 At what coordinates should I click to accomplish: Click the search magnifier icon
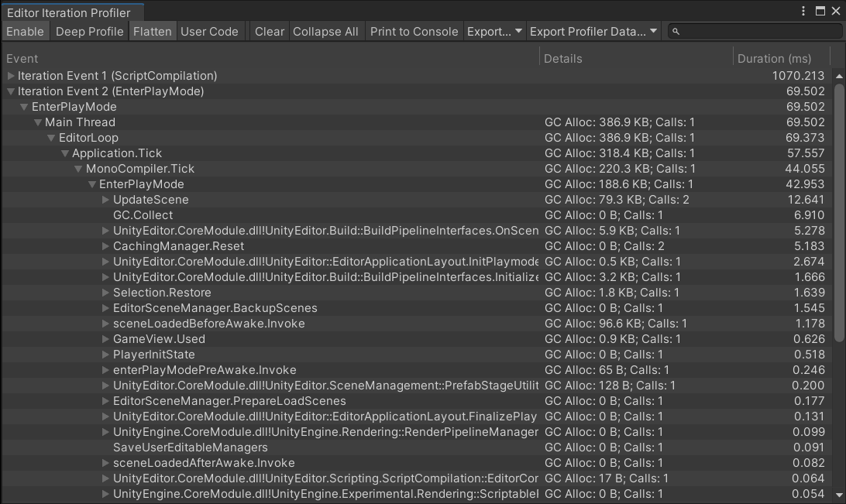tap(676, 32)
